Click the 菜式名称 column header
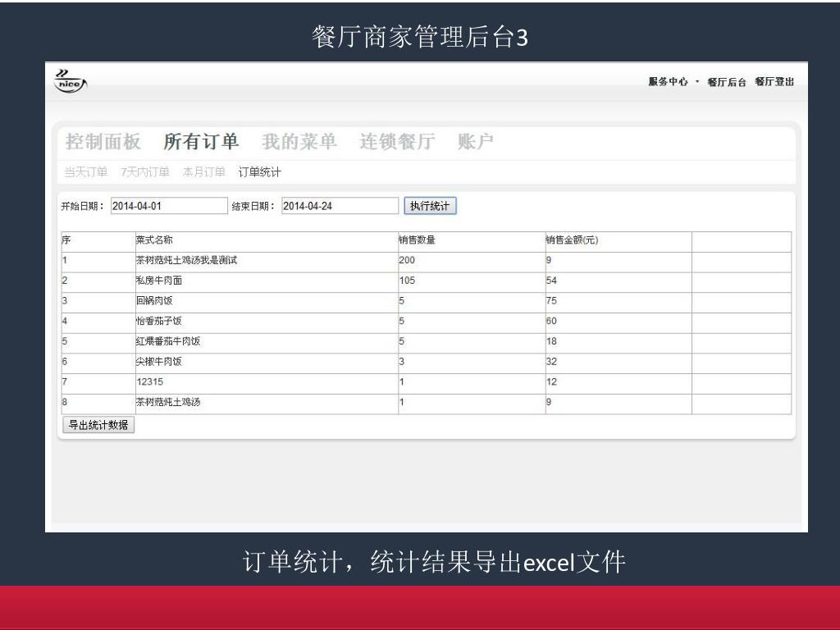840x630 pixels. pyautogui.click(x=267, y=242)
